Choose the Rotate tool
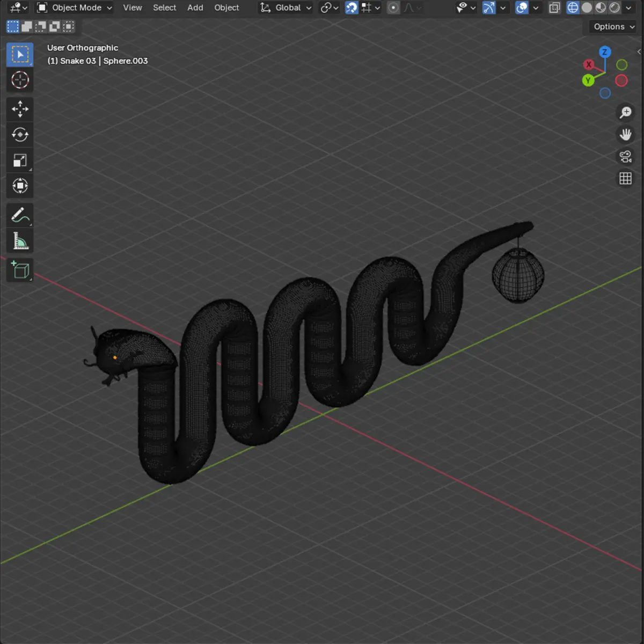 pyautogui.click(x=20, y=135)
